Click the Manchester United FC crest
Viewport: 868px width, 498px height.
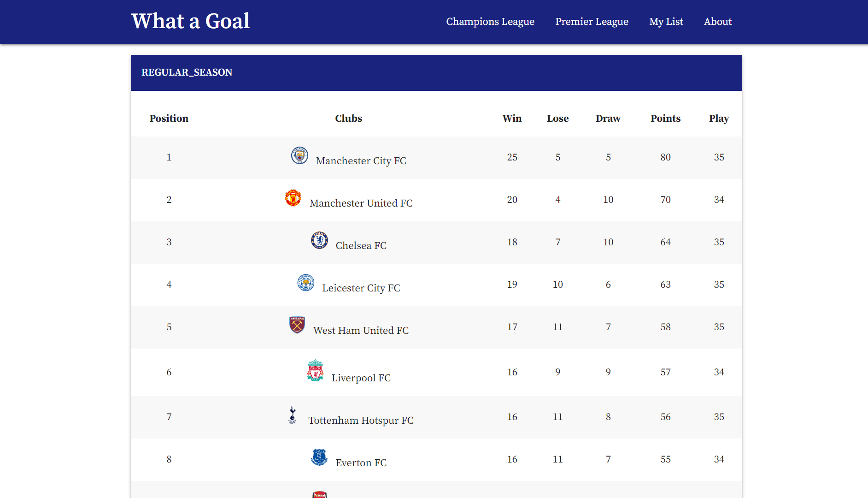click(293, 198)
